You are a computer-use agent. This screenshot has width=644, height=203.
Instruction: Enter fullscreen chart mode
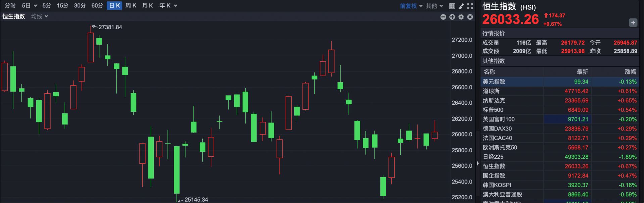[470, 6]
